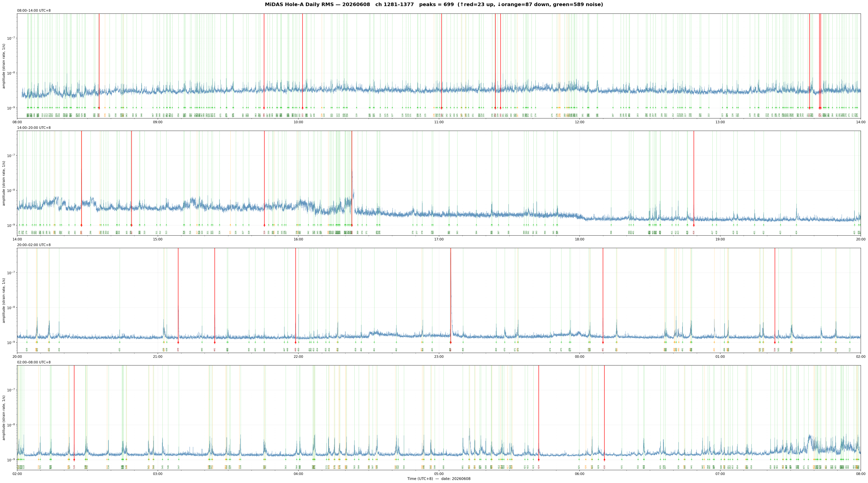Click the "16:00" x-axis tick label

(x=298, y=239)
